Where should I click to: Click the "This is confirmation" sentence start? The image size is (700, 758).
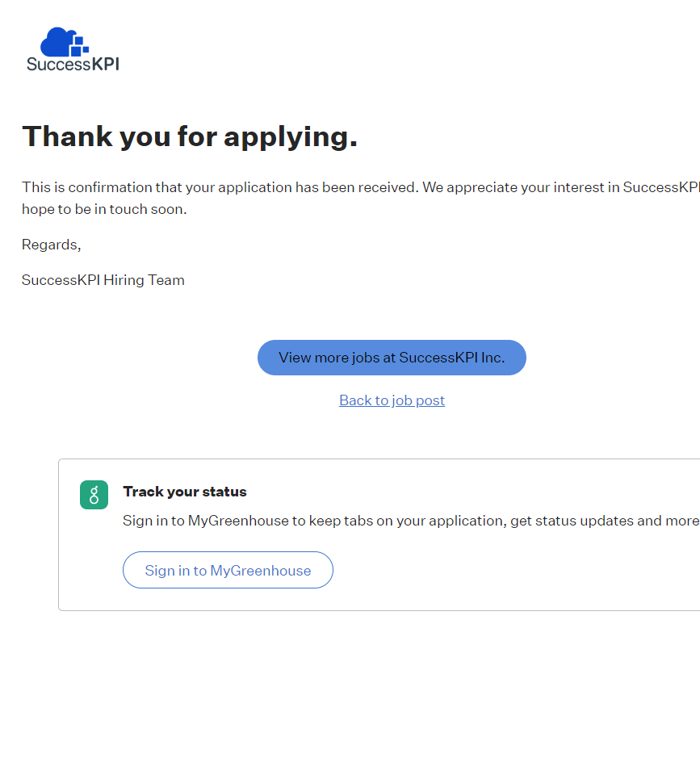click(x=77, y=187)
